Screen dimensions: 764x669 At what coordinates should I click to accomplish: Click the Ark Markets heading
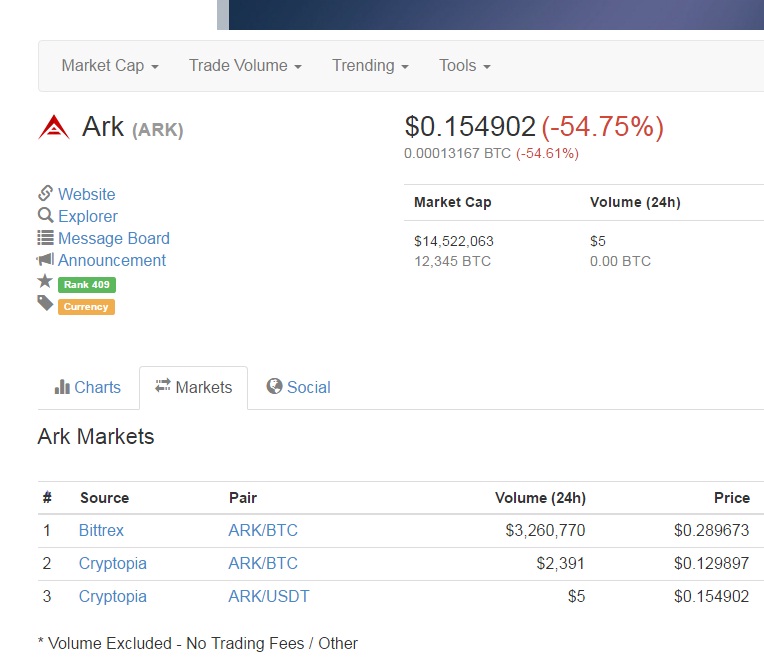point(96,437)
